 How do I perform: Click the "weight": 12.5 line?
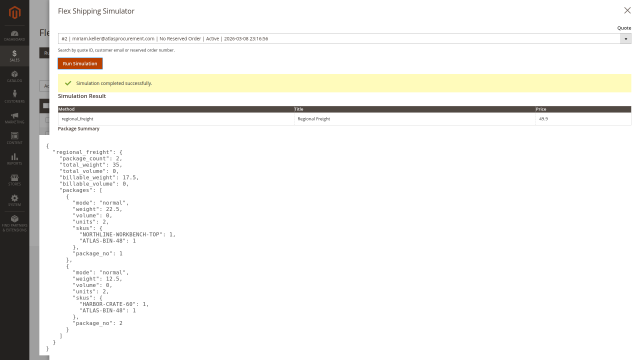(97, 279)
